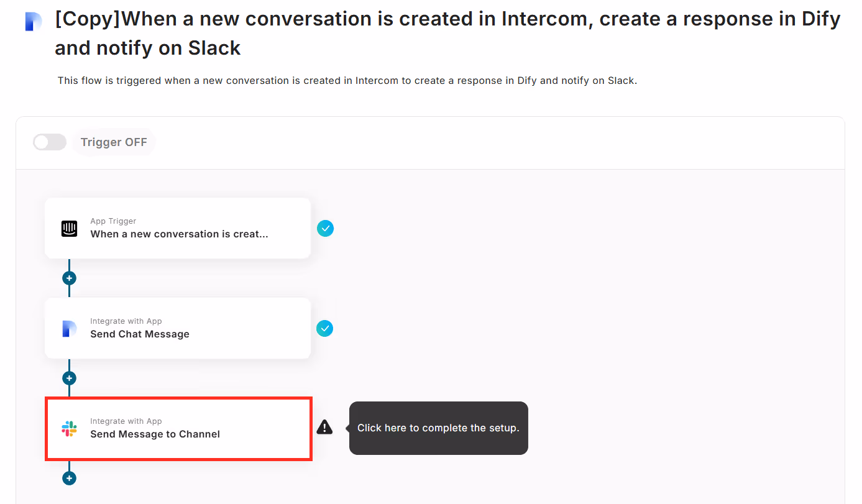
Task: Click the Dify icon in Send Chat Message step
Action: point(69,329)
